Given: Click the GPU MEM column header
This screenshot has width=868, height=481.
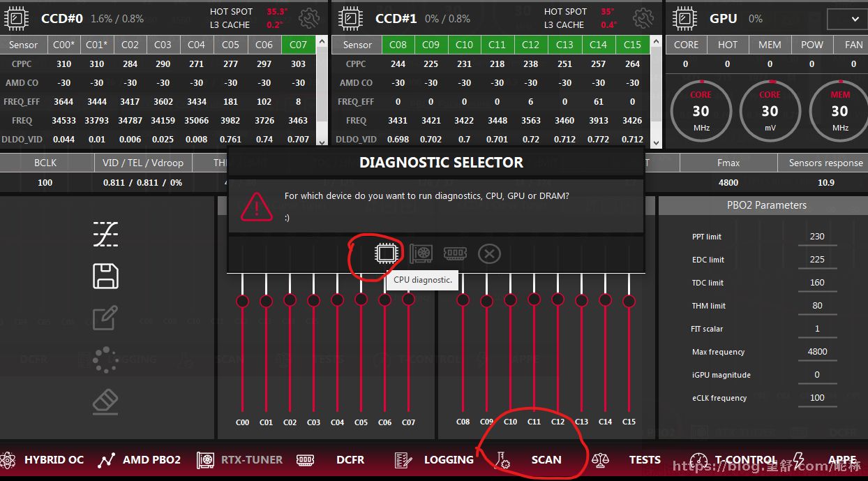Looking at the screenshot, I should [x=770, y=45].
